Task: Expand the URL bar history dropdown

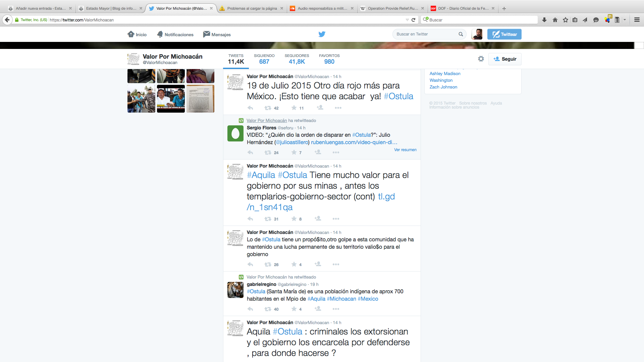Action: tap(407, 20)
